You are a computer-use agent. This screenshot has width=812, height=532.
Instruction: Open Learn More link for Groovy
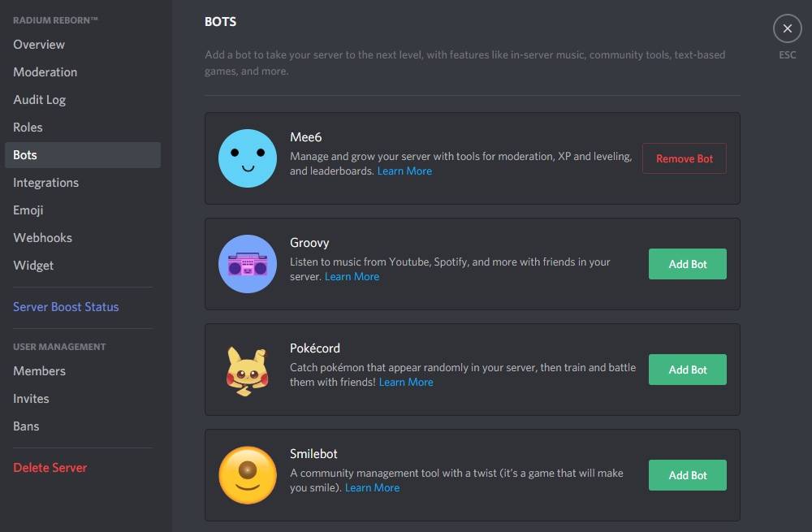(352, 277)
